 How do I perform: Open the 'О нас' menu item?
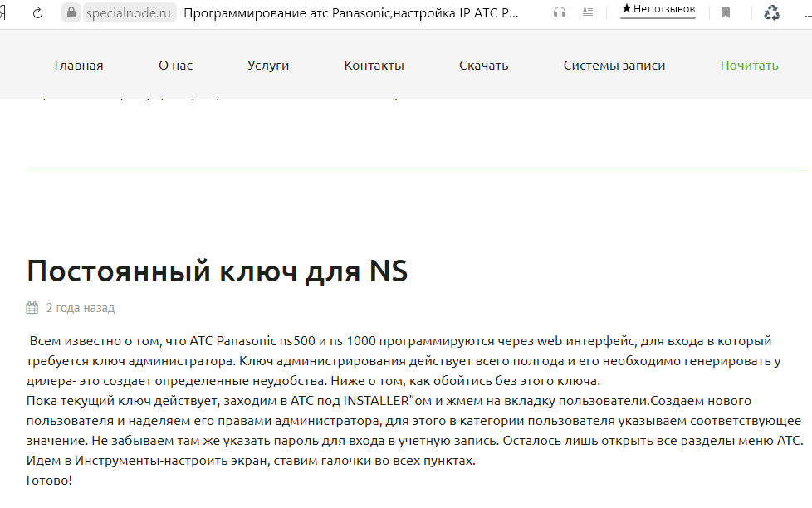175,66
